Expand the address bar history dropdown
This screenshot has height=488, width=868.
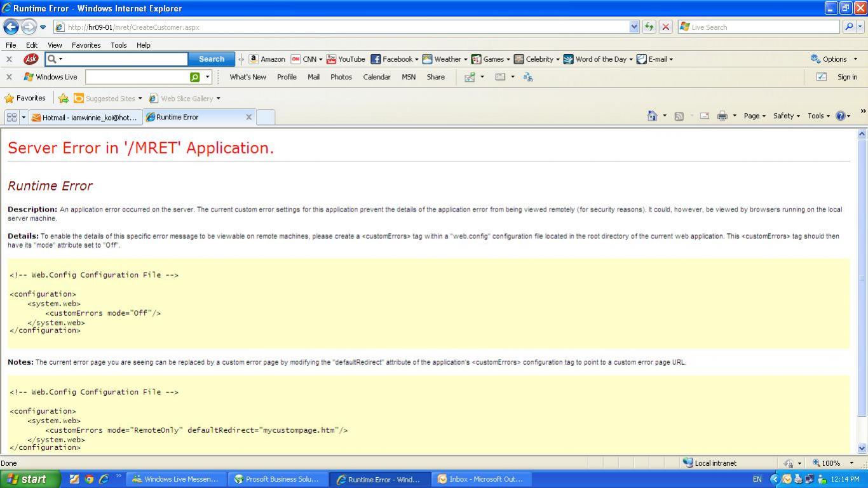tap(634, 27)
